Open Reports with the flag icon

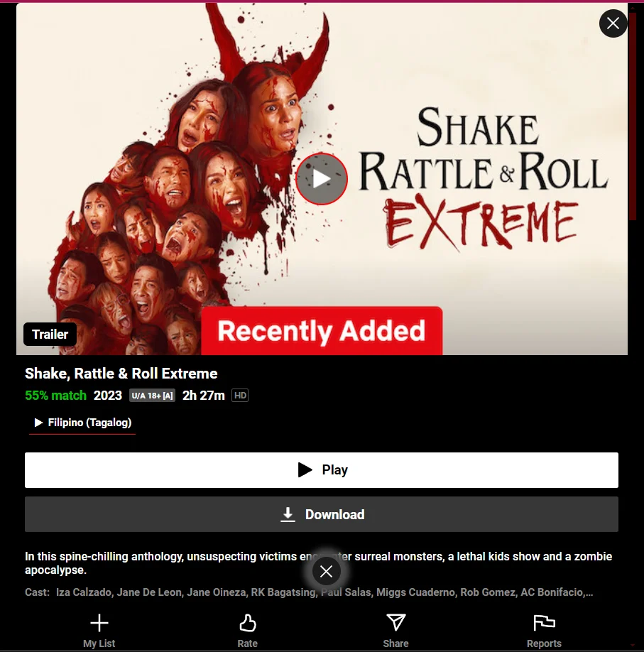[544, 631]
